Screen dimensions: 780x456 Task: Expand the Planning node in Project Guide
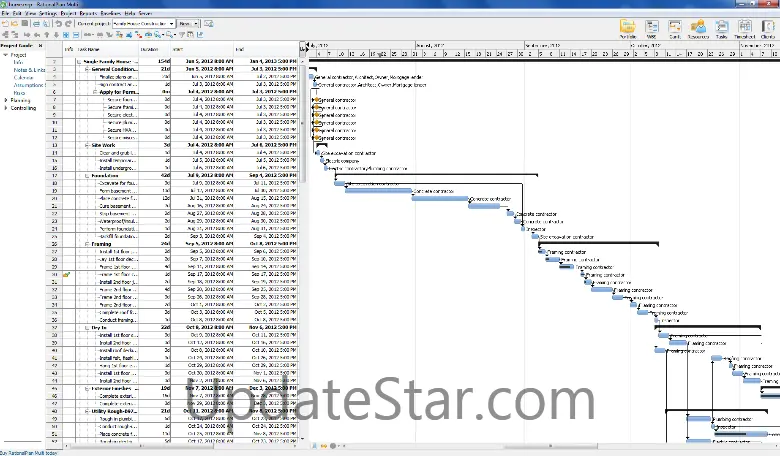tap(5, 100)
